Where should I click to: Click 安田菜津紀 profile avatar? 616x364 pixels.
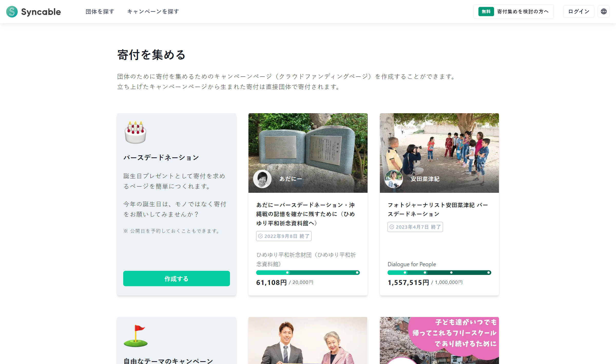394,179
